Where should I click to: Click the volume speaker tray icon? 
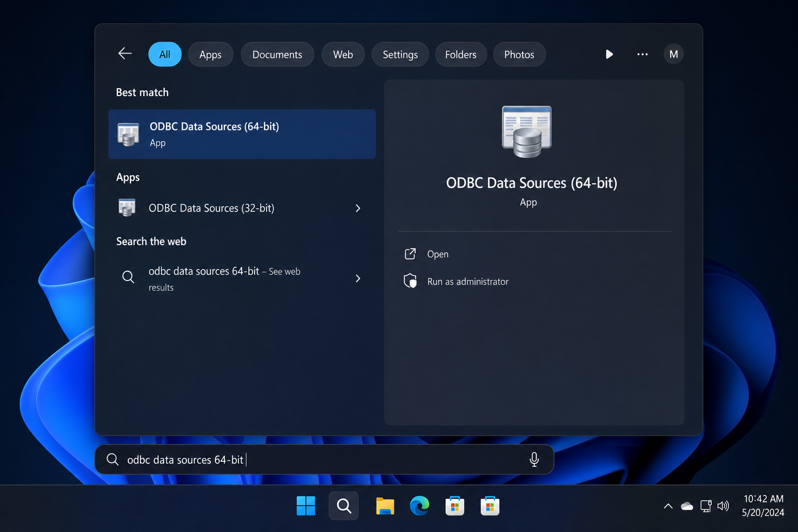(723, 506)
